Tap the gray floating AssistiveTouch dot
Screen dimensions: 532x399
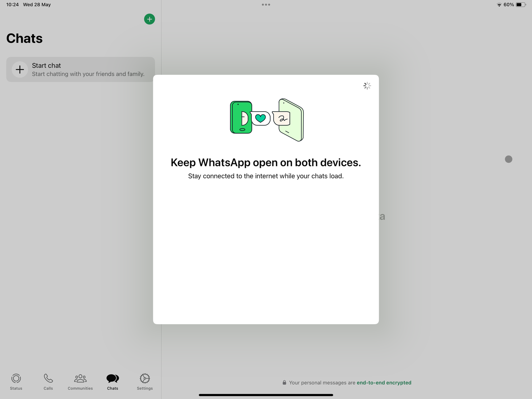508,159
